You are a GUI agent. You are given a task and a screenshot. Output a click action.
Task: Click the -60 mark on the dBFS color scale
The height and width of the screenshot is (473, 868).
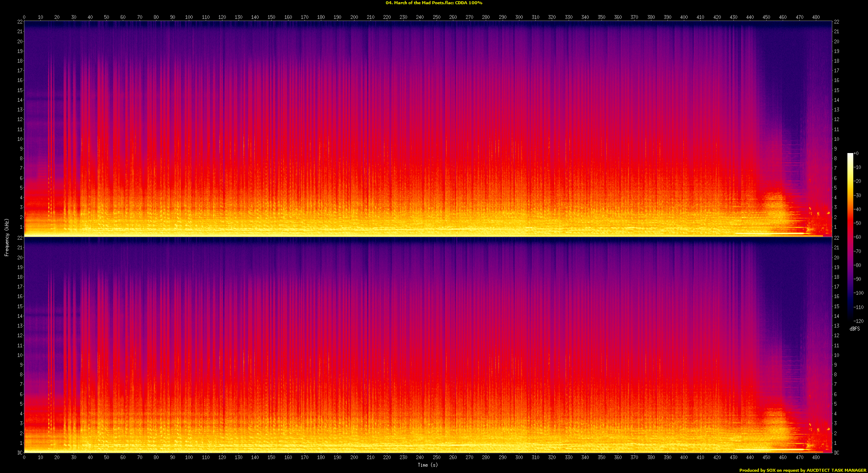(x=857, y=237)
